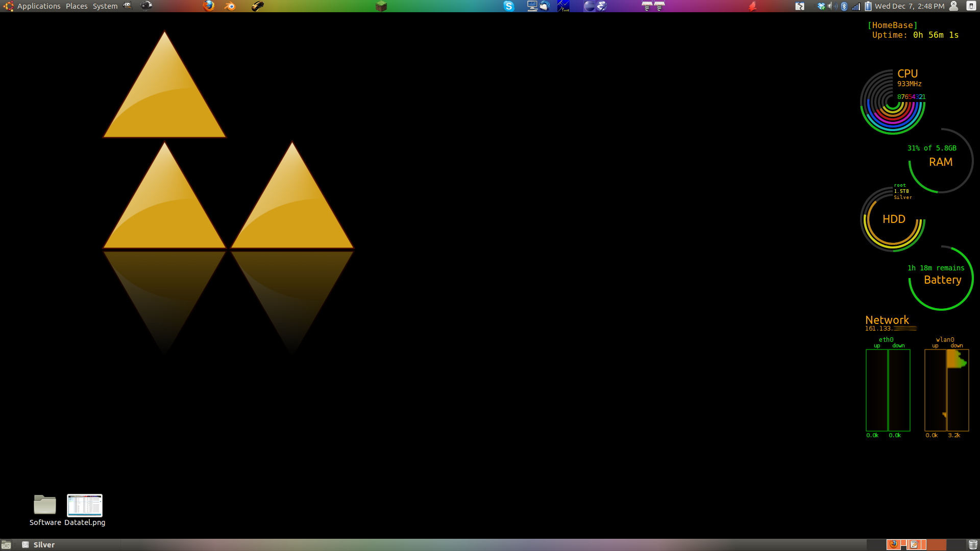Switch to the first workspace

tap(876, 545)
